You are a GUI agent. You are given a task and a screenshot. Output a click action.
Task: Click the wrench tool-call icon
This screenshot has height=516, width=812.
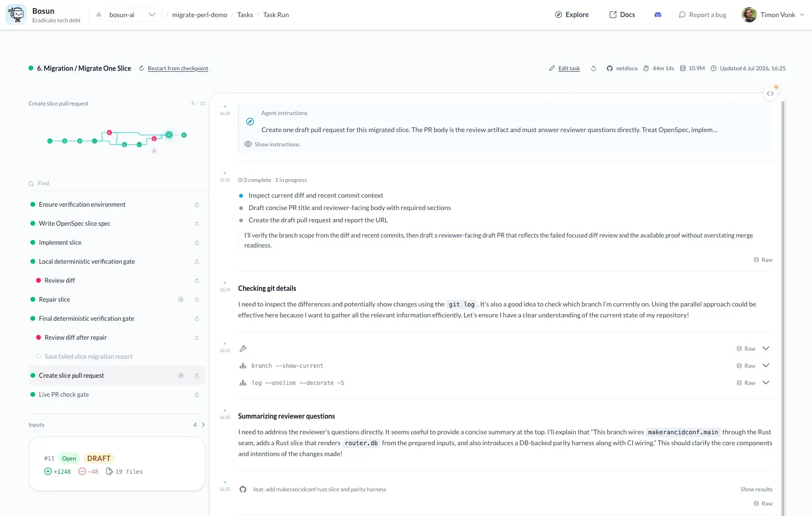[243, 349]
